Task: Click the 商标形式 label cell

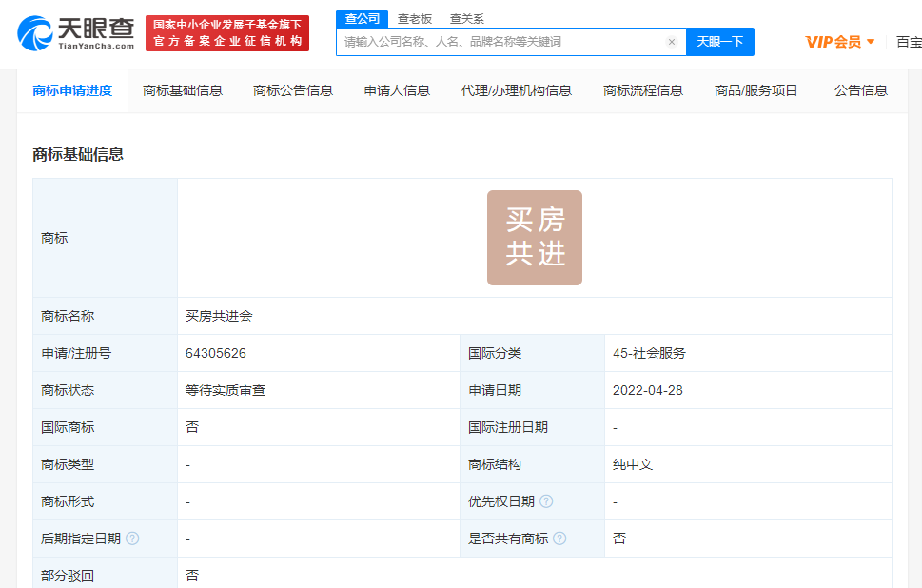Action: pyautogui.click(x=106, y=501)
